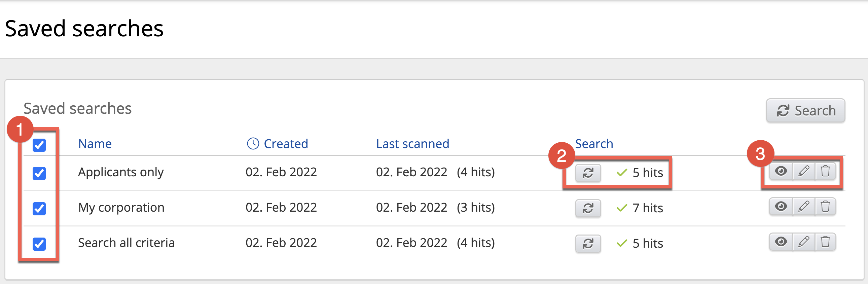
Task: Refresh the My corporation search
Action: click(x=588, y=208)
